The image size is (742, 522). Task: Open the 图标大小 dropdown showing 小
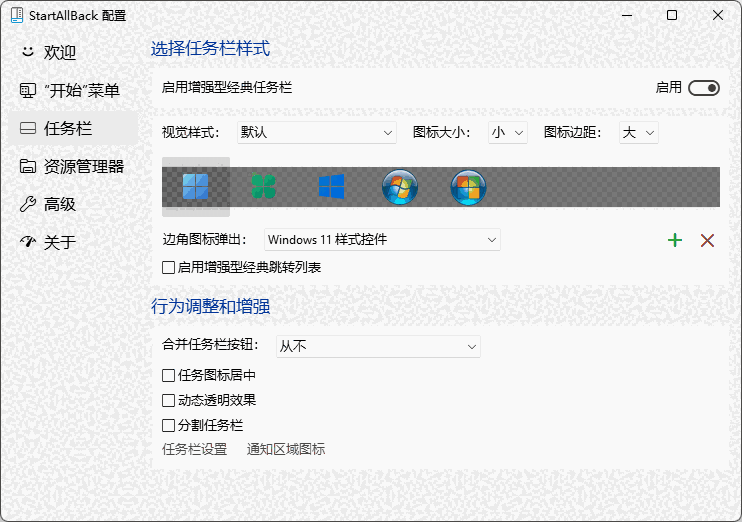[508, 133]
